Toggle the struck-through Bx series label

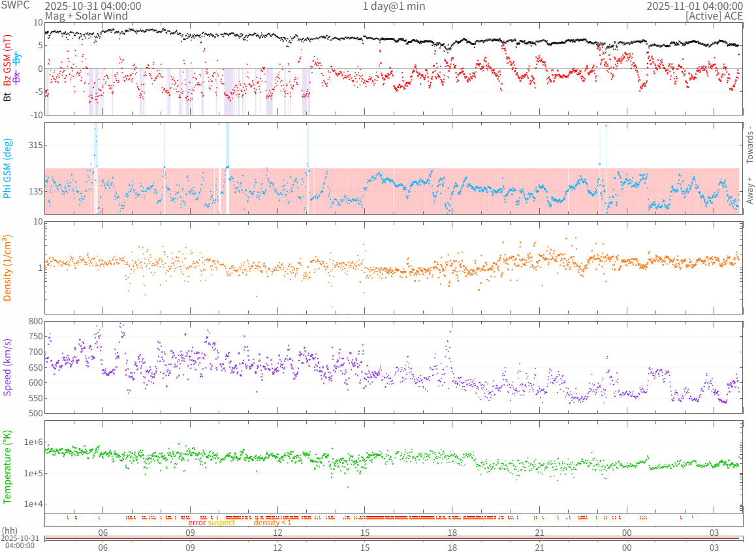click(17, 76)
